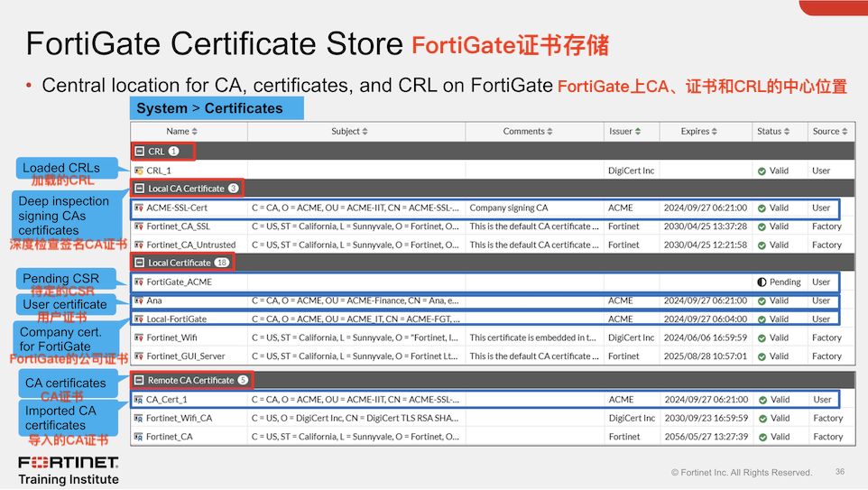Click the Fortinet_CA_Untrusted certificate icon

click(x=139, y=245)
